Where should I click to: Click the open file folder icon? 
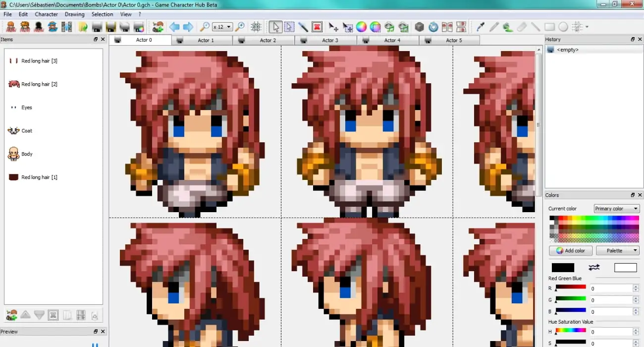pos(83,27)
